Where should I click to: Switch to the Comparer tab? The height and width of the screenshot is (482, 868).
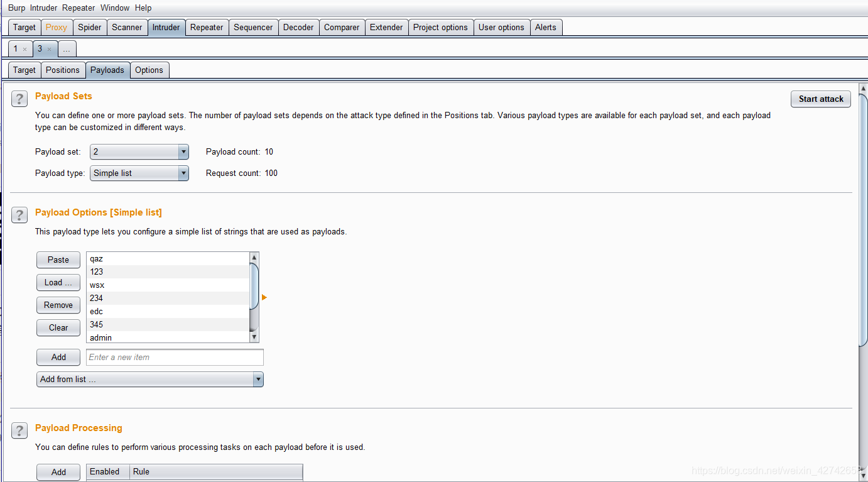click(x=342, y=27)
